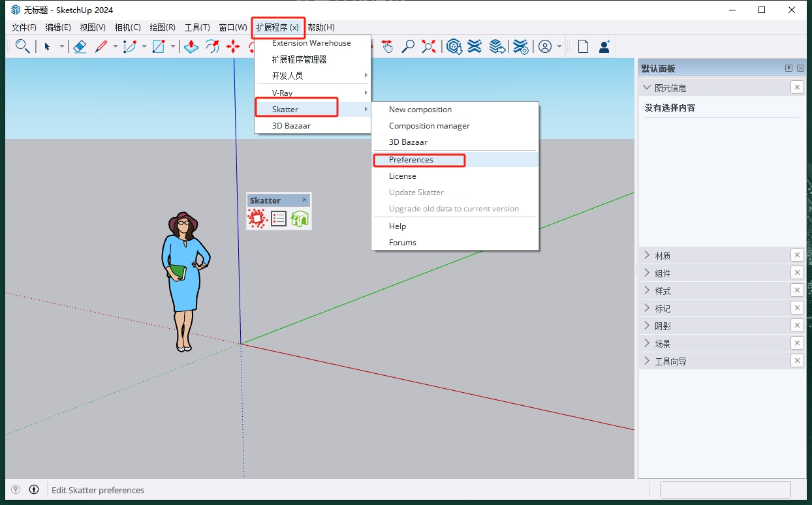
Task: Open the account icon dropdown arrow
Action: click(x=559, y=46)
